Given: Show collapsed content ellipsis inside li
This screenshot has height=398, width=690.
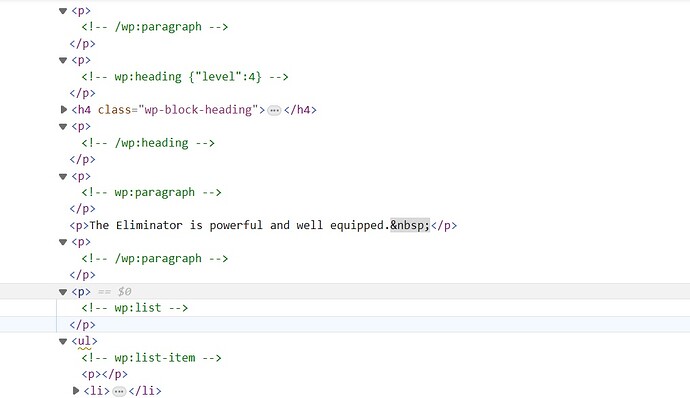Looking at the screenshot, I should [119, 391].
